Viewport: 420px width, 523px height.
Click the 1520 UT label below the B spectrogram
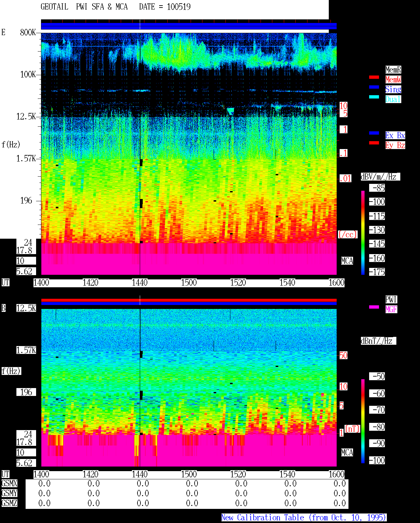tap(238, 474)
